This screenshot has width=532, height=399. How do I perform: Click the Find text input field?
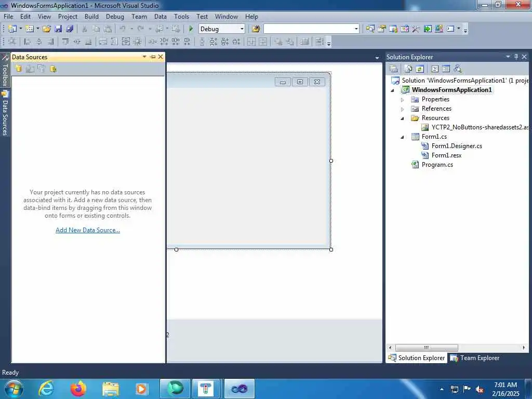309,29
